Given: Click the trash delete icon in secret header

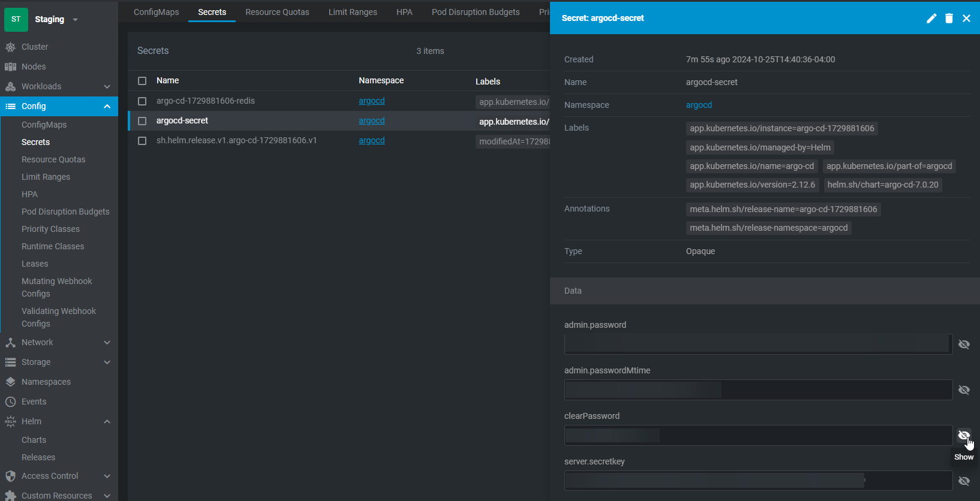Looking at the screenshot, I should click(949, 19).
